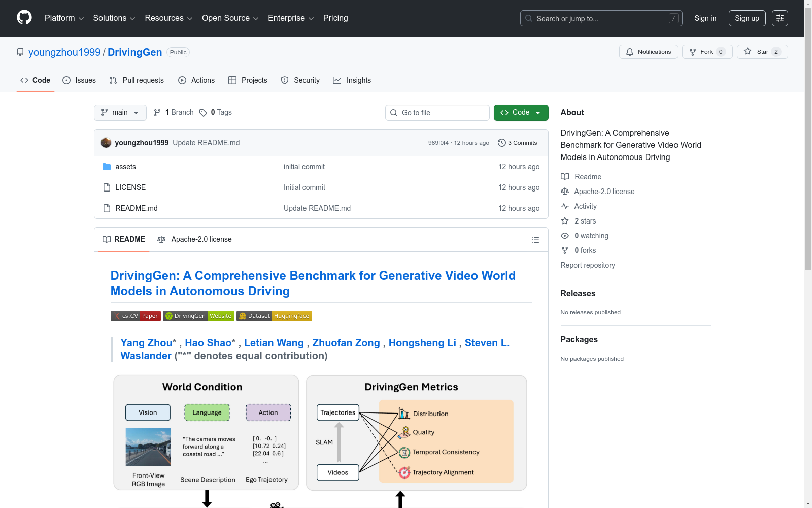812x508 pixels.
Task: Open the Dataset Huggingface badge
Action: [x=274, y=316]
